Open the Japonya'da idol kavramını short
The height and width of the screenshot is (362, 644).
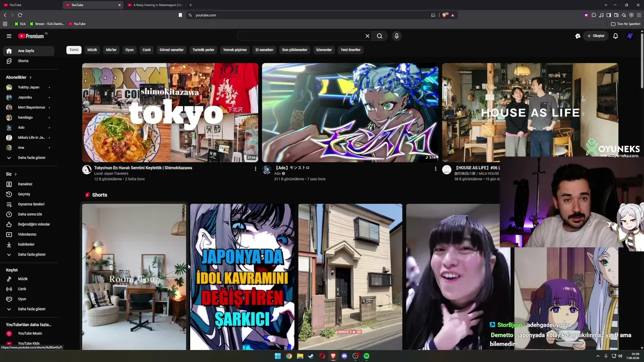pyautogui.click(x=242, y=277)
